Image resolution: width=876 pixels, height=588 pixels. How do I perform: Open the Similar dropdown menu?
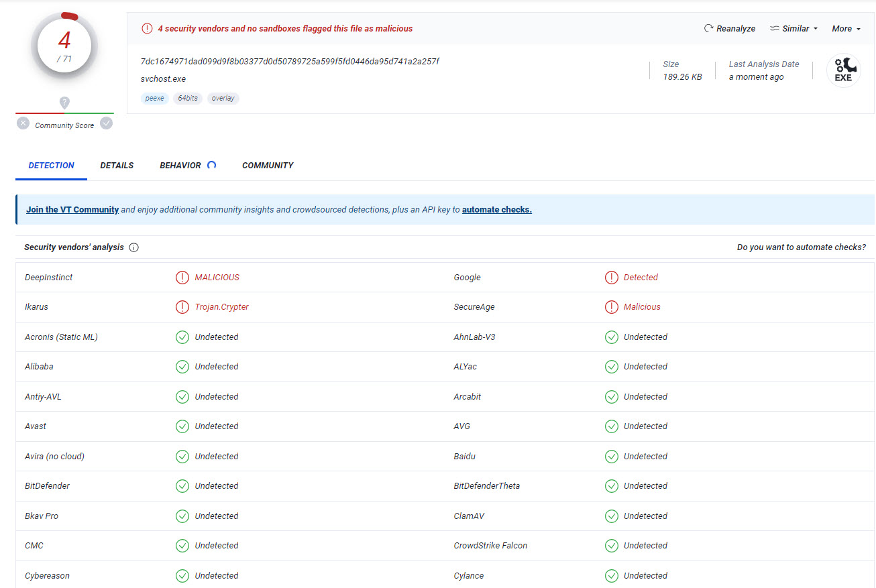(794, 29)
